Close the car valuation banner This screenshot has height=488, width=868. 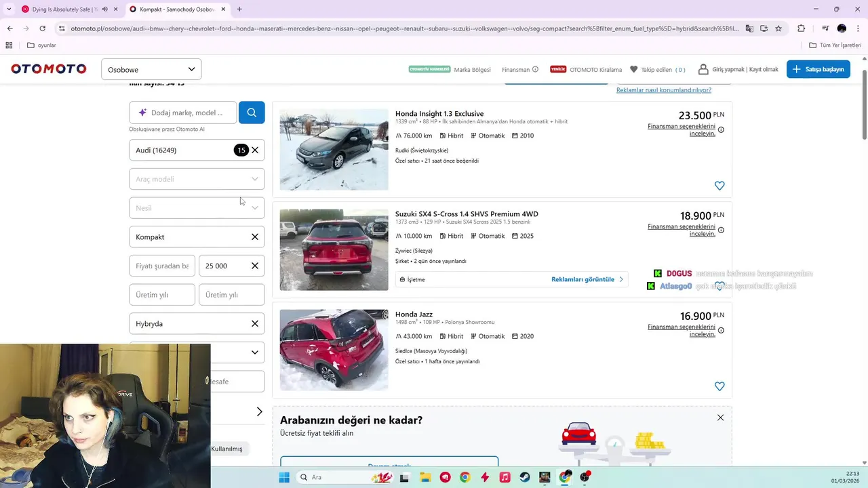pyautogui.click(x=720, y=418)
